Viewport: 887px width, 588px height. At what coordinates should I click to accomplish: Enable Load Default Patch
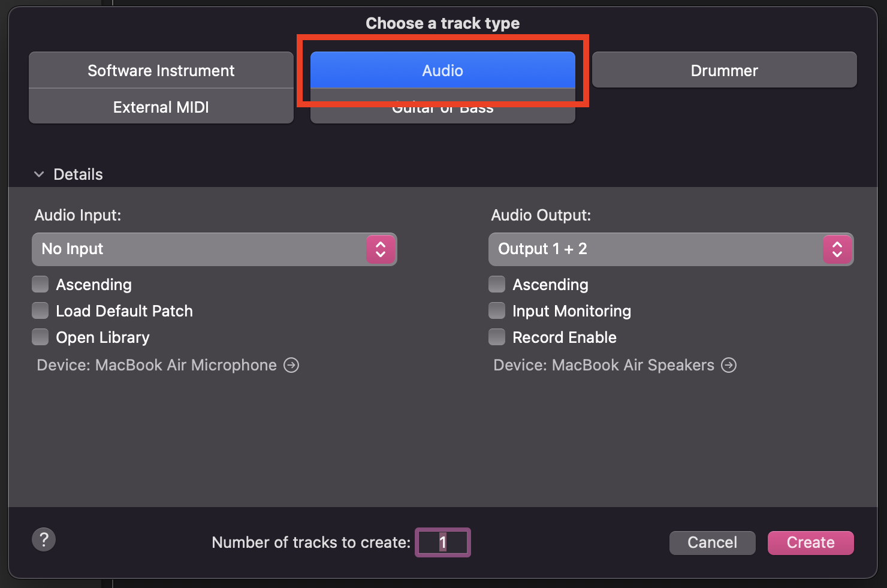pyautogui.click(x=40, y=310)
